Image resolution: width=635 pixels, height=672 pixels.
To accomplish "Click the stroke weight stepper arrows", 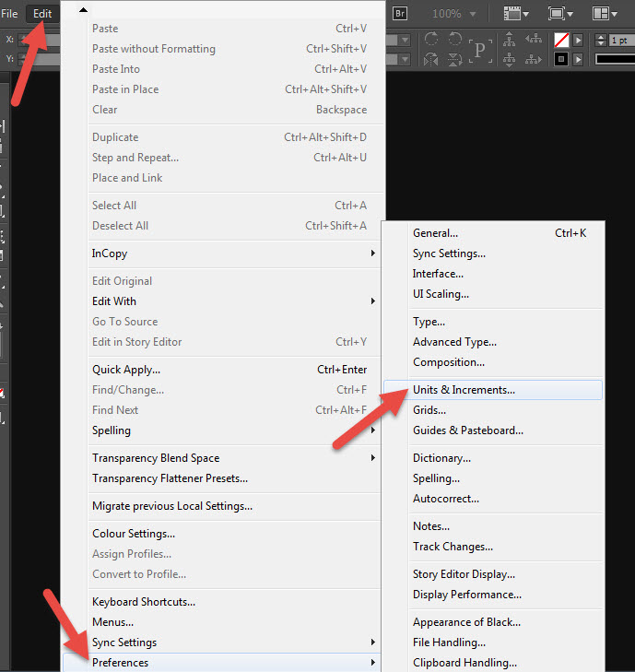I will pos(601,41).
